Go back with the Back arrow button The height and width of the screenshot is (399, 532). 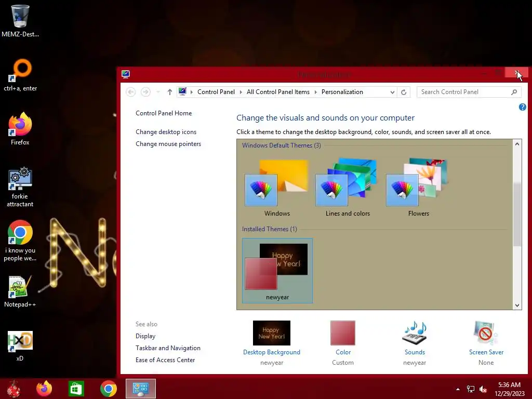pos(130,92)
